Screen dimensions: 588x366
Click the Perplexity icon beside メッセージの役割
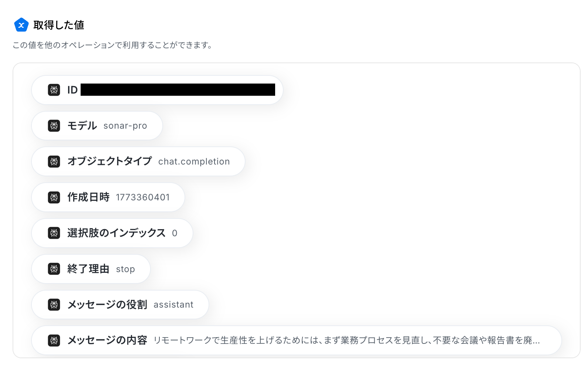(x=54, y=305)
